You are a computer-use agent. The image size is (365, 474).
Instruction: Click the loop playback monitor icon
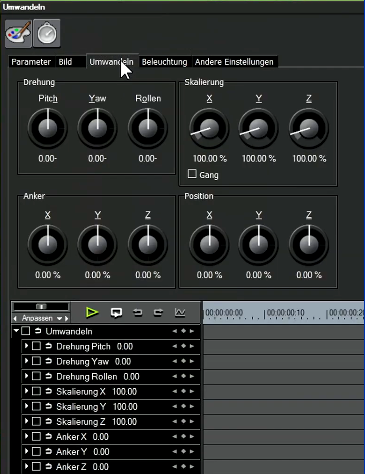coord(116,313)
